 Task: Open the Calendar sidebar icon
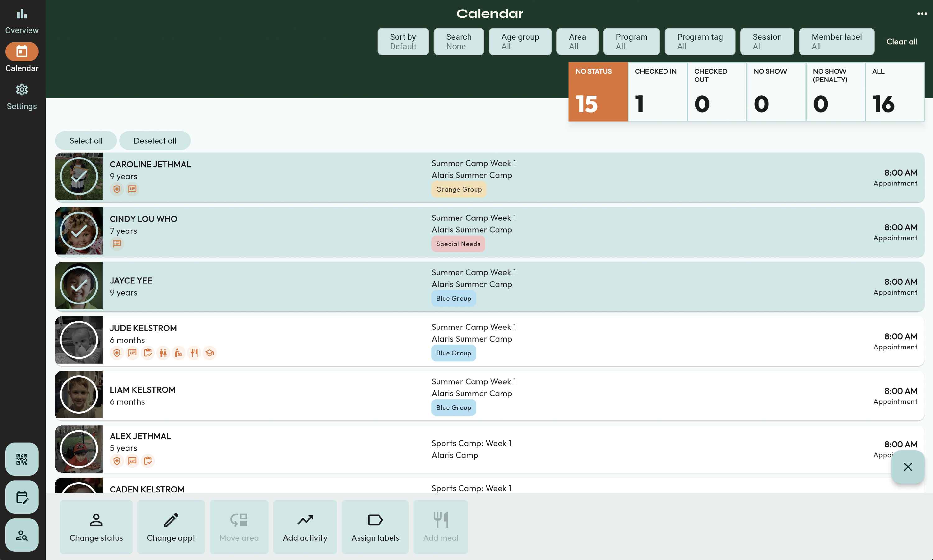[21, 52]
